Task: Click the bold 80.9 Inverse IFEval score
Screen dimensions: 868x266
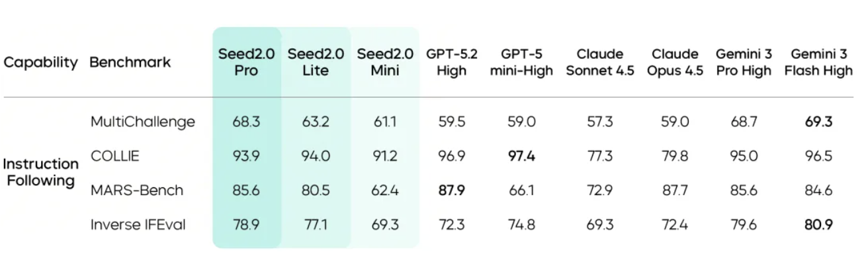Action: click(x=818, y=225)
